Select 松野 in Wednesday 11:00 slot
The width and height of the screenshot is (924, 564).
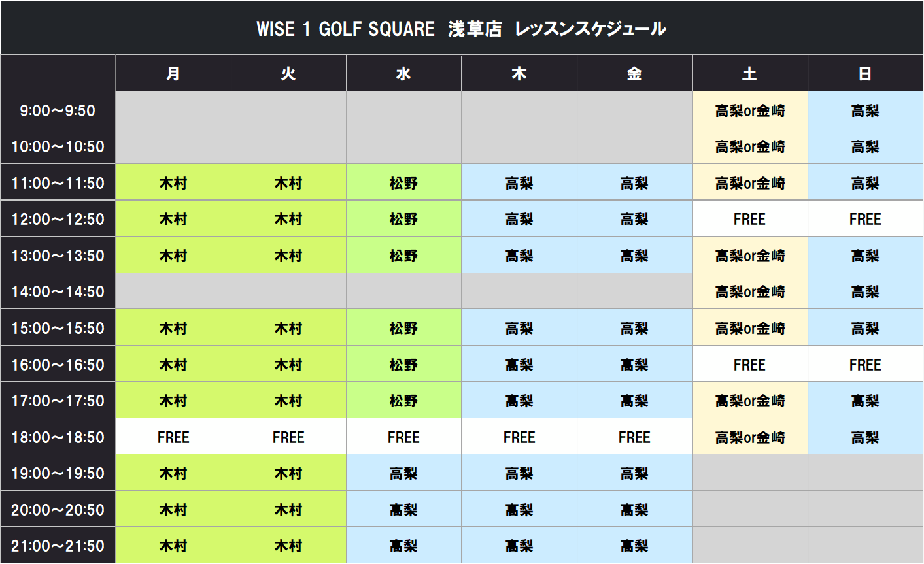tap(403, 182)
